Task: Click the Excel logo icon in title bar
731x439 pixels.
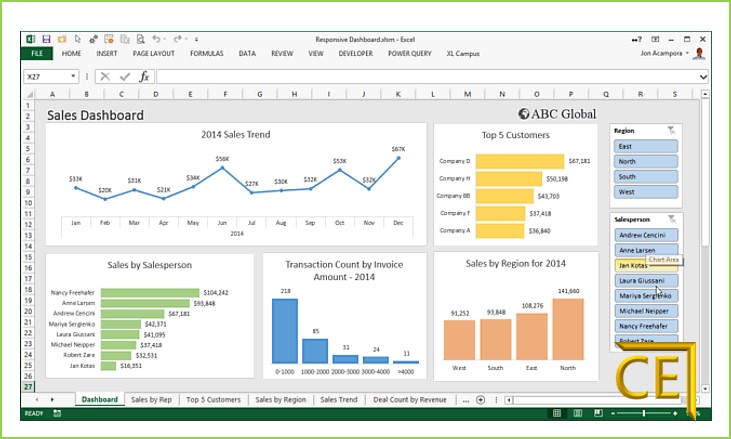Action: click(31, 39)
